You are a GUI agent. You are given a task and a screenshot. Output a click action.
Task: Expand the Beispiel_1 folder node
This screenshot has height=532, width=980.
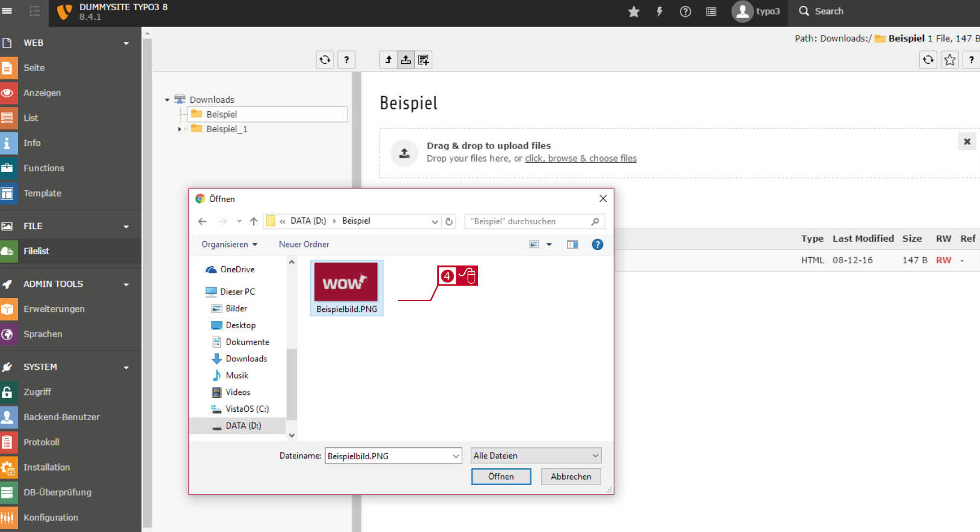(x=179, y=129)
